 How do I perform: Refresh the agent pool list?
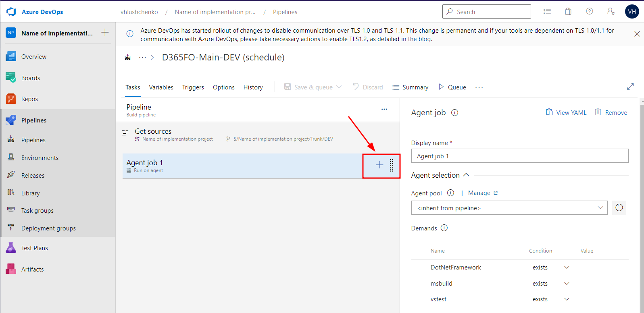619,208
